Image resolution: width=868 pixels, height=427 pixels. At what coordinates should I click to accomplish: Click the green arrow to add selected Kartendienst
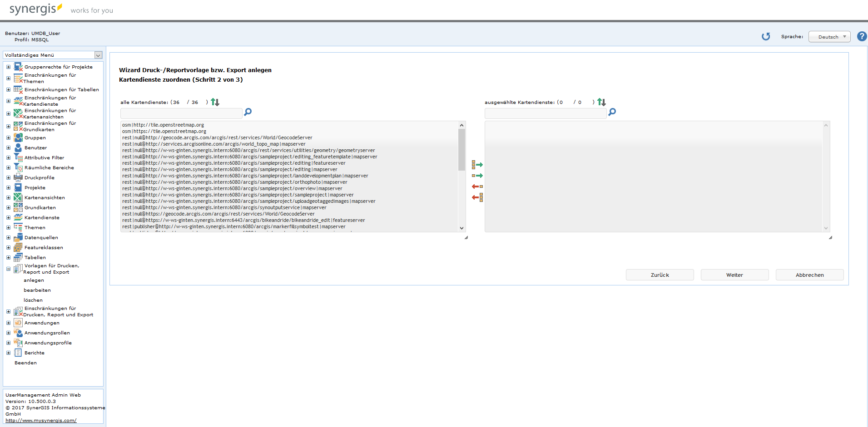pos(477,176)
